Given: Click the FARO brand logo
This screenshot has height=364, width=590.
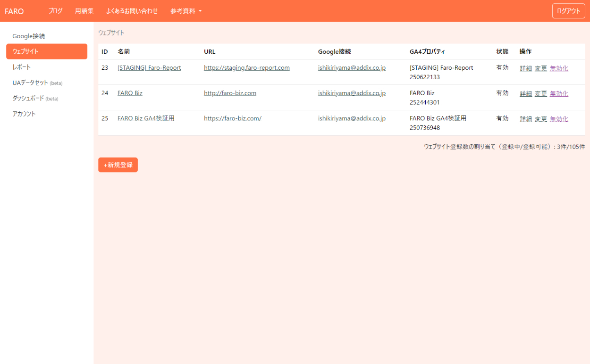Looking at the screenshot, I should [14, 11].
